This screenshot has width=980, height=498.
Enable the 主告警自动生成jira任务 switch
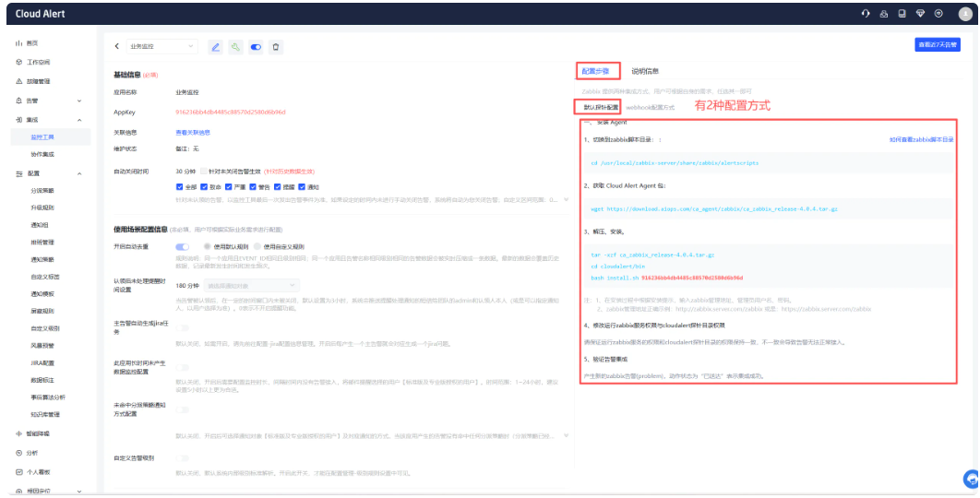coord(182,327)
